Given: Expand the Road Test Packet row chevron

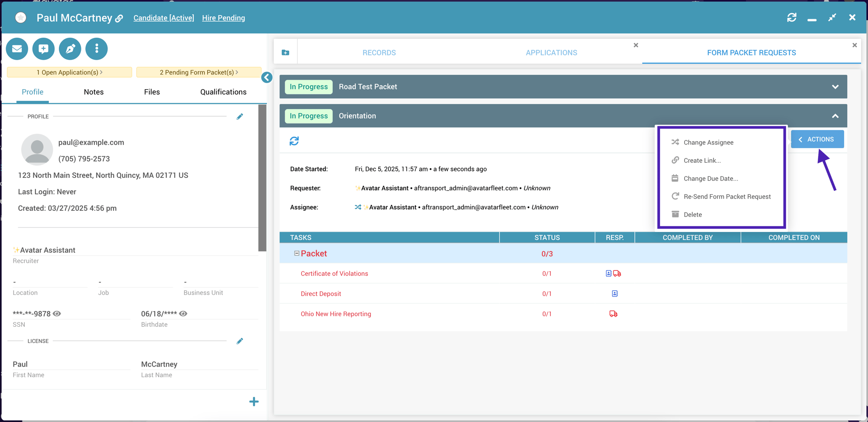Looking at the screenshot, I should [x=835, y=87].
